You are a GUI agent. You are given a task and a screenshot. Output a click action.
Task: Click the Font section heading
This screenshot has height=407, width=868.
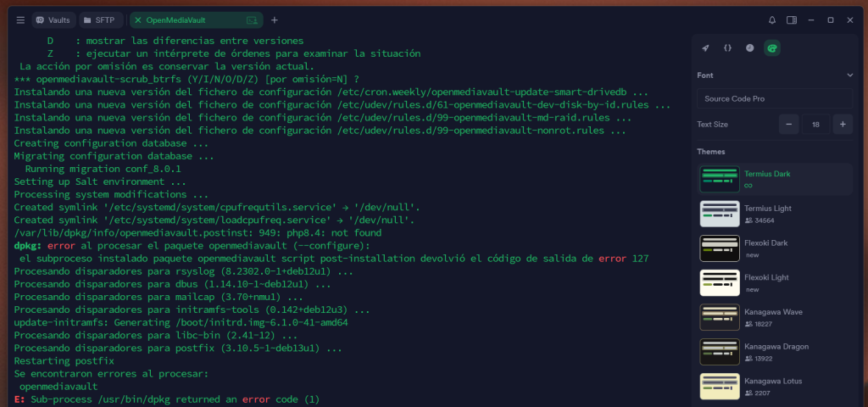(x=705, y=75)
